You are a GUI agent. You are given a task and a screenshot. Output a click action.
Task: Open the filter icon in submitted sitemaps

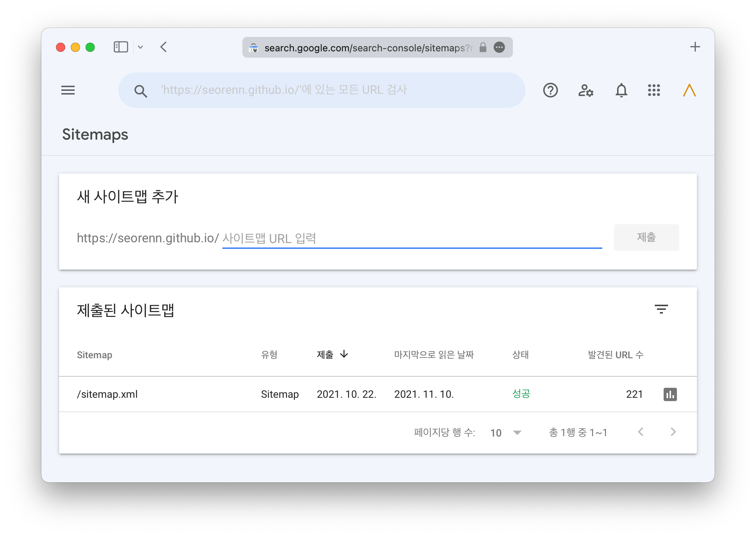pyautogui.click(x=661, y=309)
